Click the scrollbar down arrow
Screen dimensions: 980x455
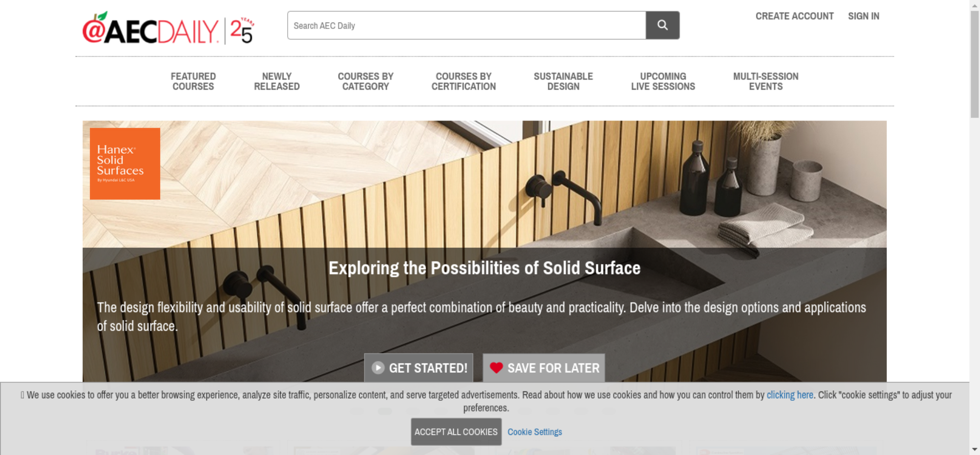(975, 449)
